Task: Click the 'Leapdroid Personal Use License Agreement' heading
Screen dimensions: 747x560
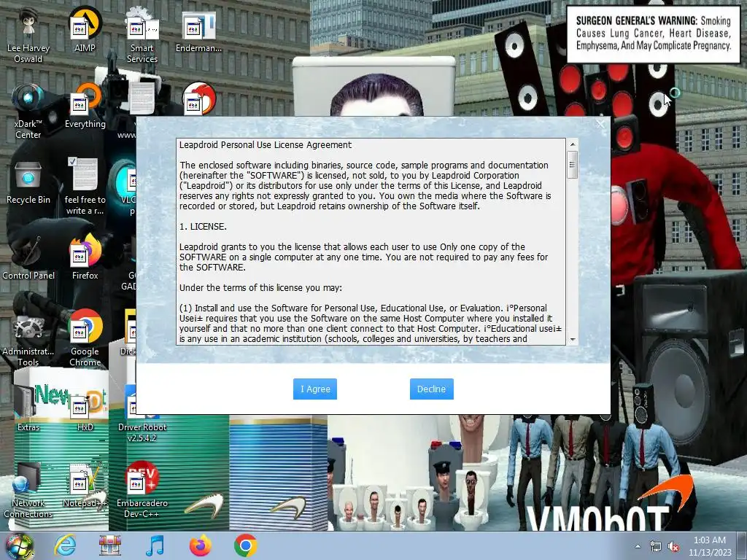Action: pyautogui.click(x=266, y=145)
